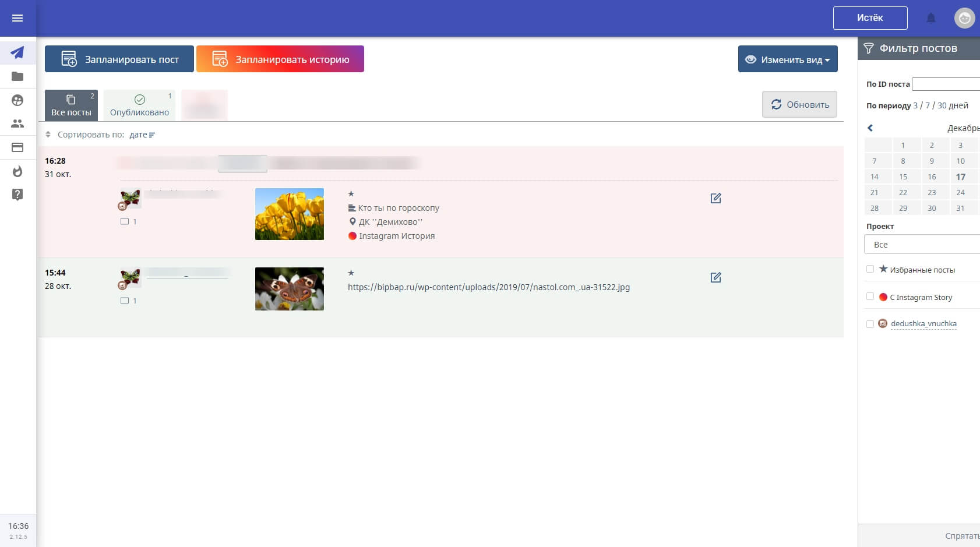Screen dimensions: 980x547
Task: Open the hamburger menu
Action: 17,18
